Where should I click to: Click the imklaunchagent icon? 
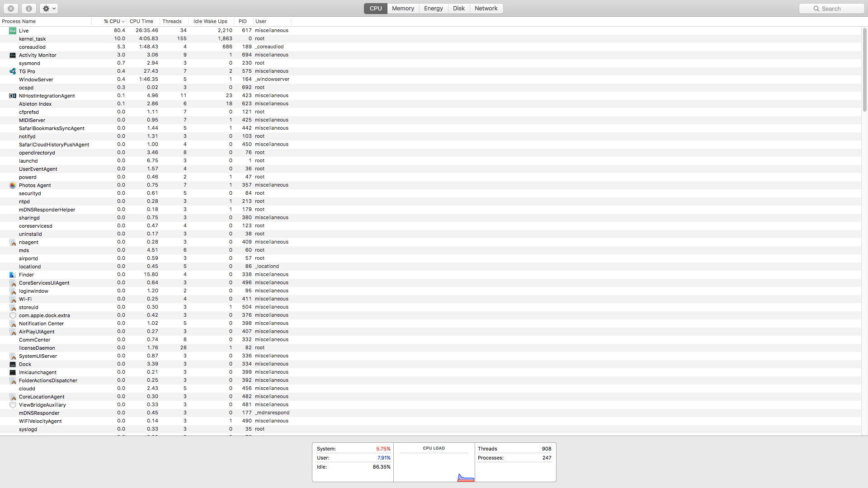point(13,372)
